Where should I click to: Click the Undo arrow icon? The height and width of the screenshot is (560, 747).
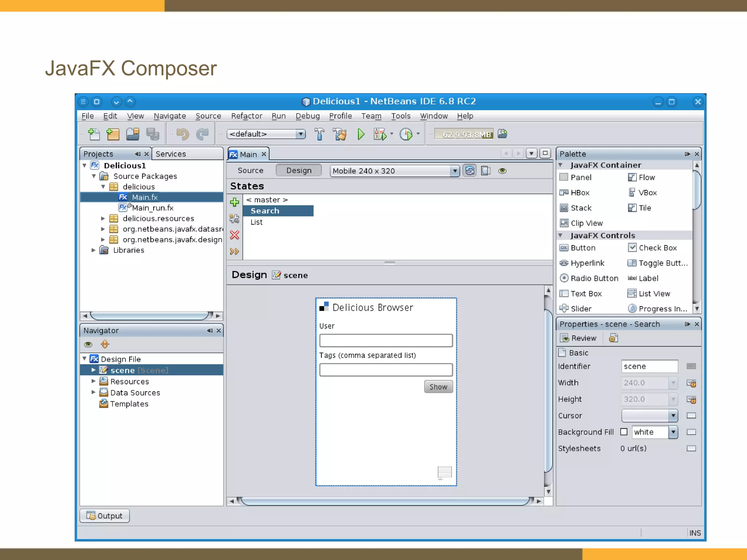(x=183, y=134)
